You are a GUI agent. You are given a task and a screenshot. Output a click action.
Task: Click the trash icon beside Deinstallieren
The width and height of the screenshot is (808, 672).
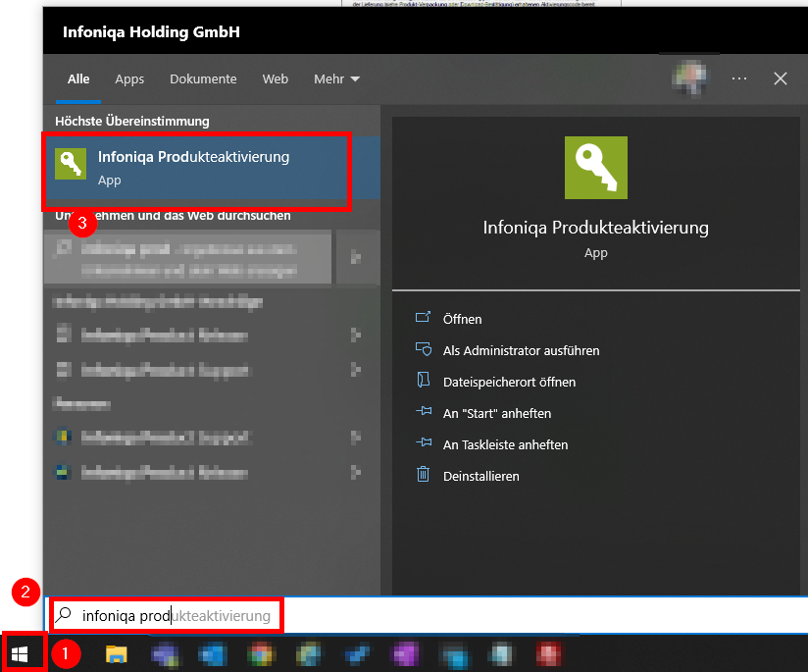[423, 474]
